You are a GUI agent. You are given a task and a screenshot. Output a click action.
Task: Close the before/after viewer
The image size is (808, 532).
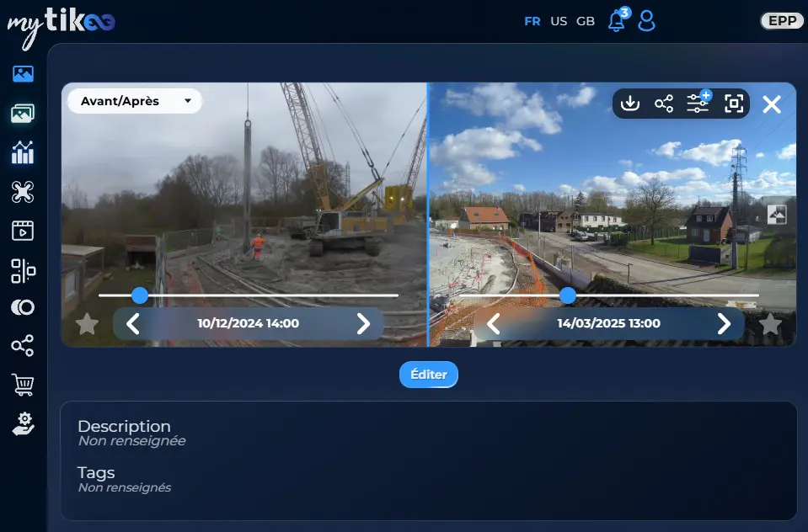[772, 104]
